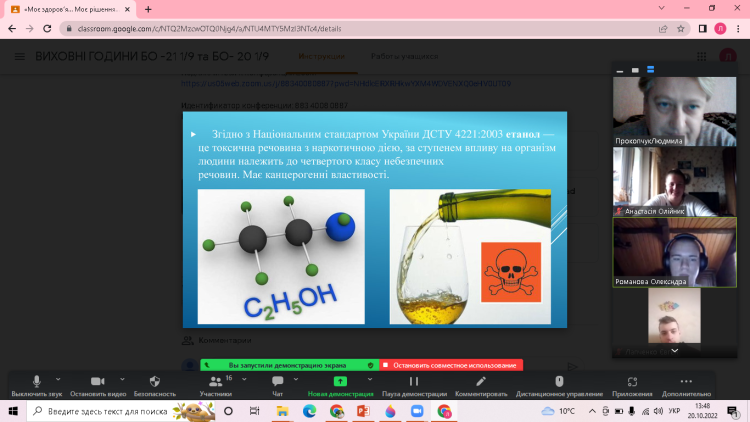Pause screen share with Пауза демонстрации
The image size is (750, 422).
tap(411, 383)
